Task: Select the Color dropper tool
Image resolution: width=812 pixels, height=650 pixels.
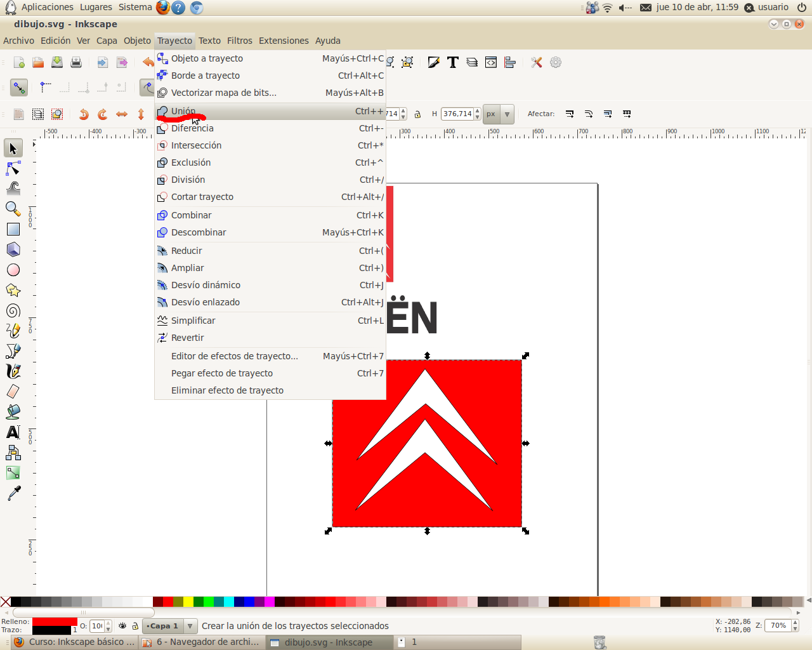Action: 13,493
